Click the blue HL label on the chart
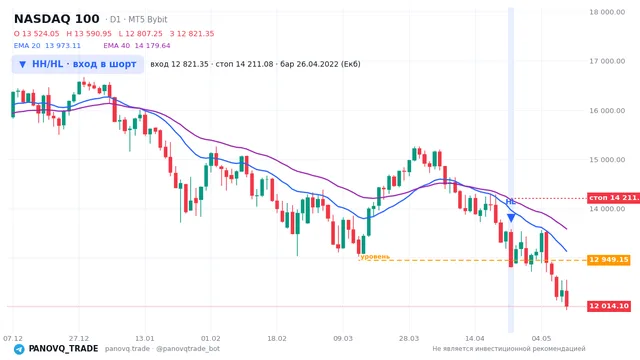 tap(510, 202)
